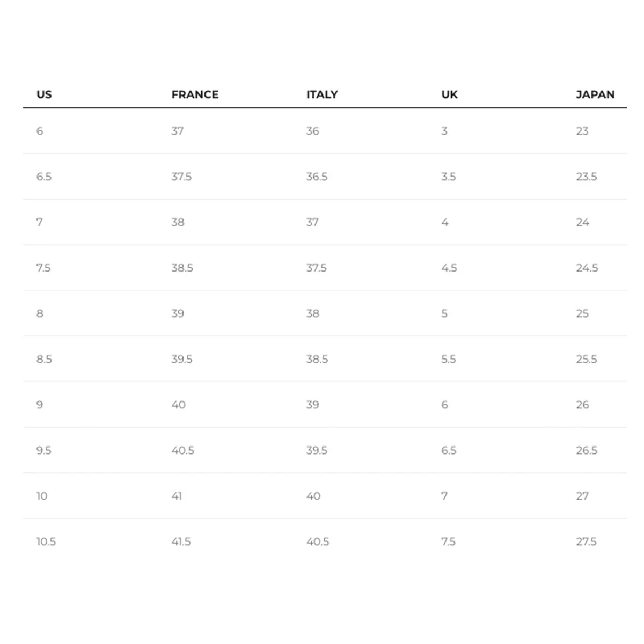The height and width of the screenshot is (644, 644).
Task: Select France size 37.5 cell
Action: (x=181, y=177)
